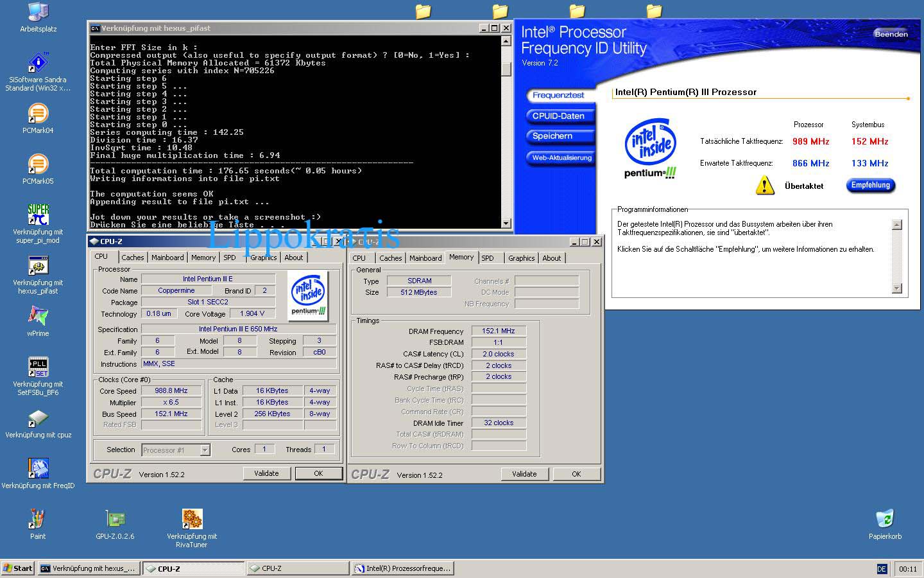
Task: Click the Level 2 cache value 256 KBytes
Action: tap(272, 414)
